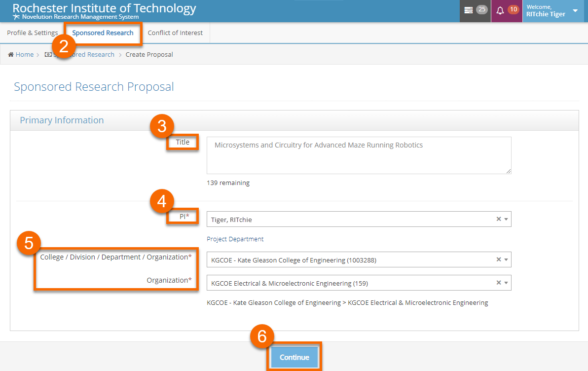Select the Sponsored Research tab
The image size is (588, 371).
click(x=103, y=33)
